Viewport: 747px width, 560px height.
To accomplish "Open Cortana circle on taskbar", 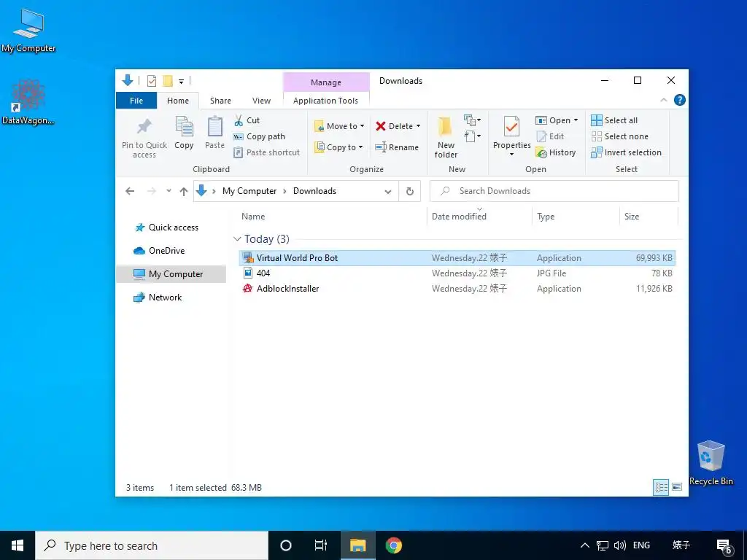I will click(x=285, y=545).
